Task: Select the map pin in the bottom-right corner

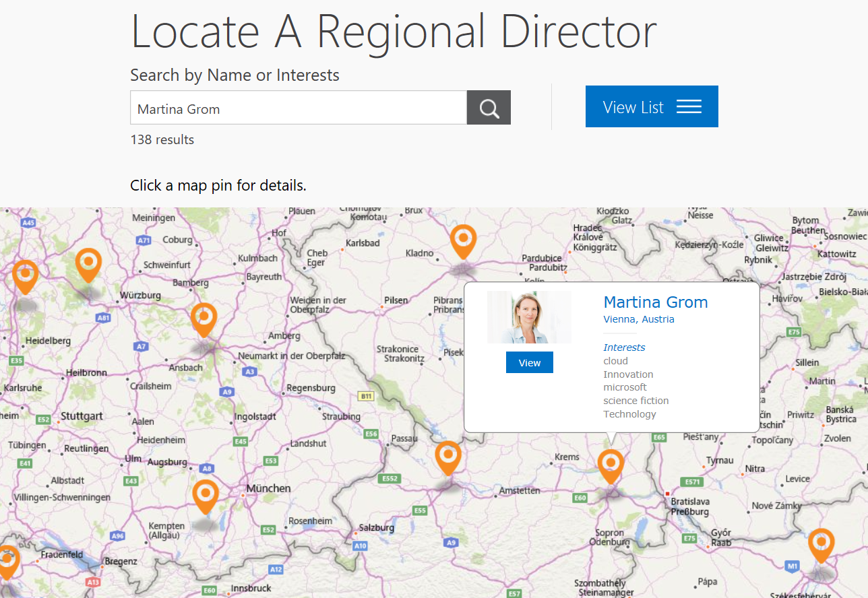Action: click(x=821, y=544)
